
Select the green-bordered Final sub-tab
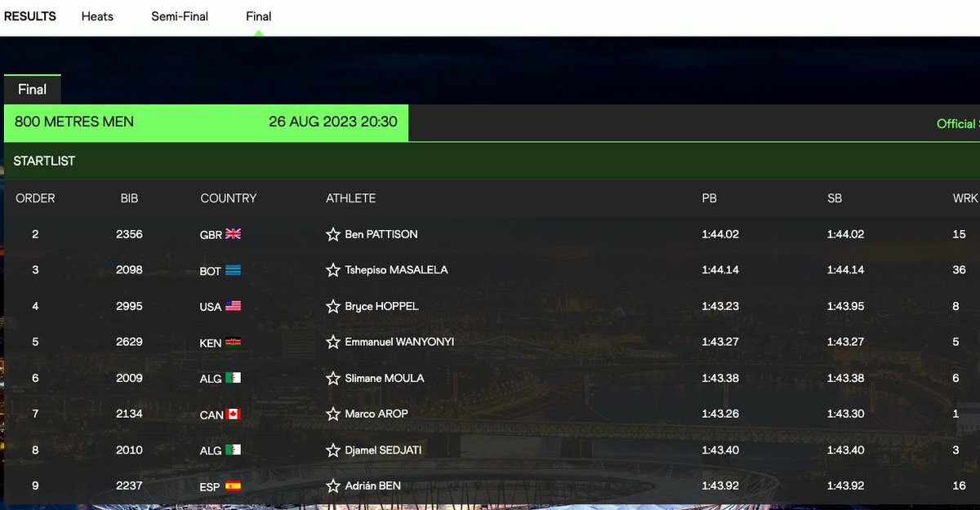click(x=33, y=89)
